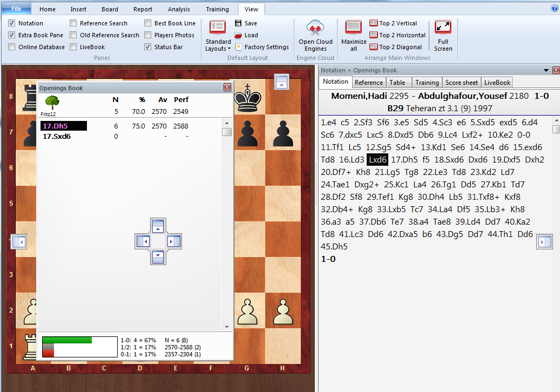Open the Analysis ribbon tab
560x392 pixels.
tap(179, 9)
